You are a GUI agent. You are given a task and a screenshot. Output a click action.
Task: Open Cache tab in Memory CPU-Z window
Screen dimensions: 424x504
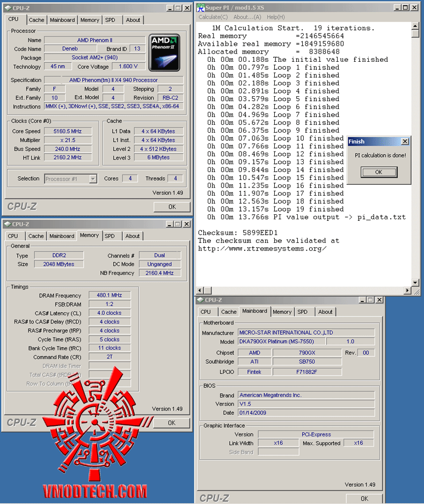(36, 236)
